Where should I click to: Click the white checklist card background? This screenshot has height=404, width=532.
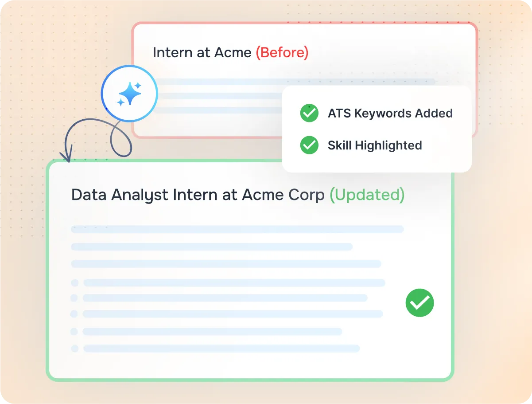tap(377, 129)
